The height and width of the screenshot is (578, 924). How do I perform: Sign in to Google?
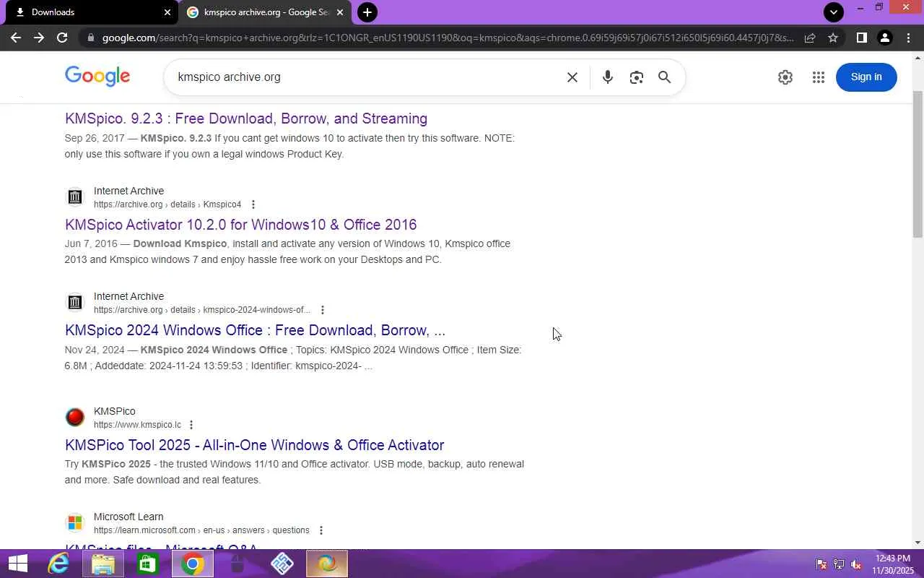[866, 77]
